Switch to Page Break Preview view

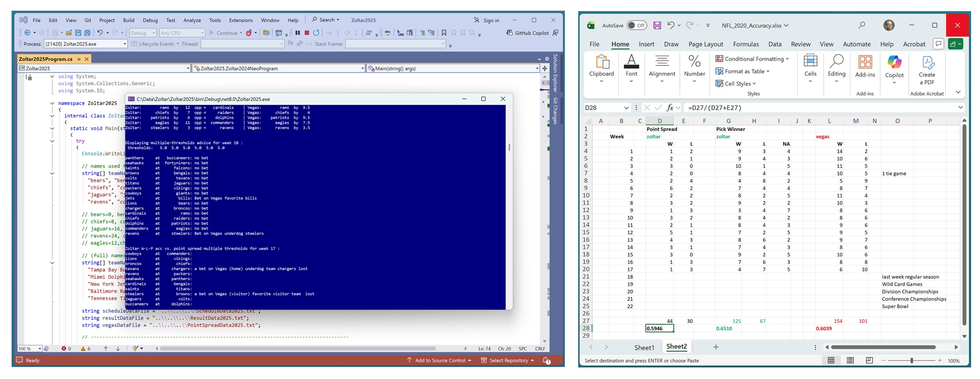pyautogui.click(x=869, y=360)
